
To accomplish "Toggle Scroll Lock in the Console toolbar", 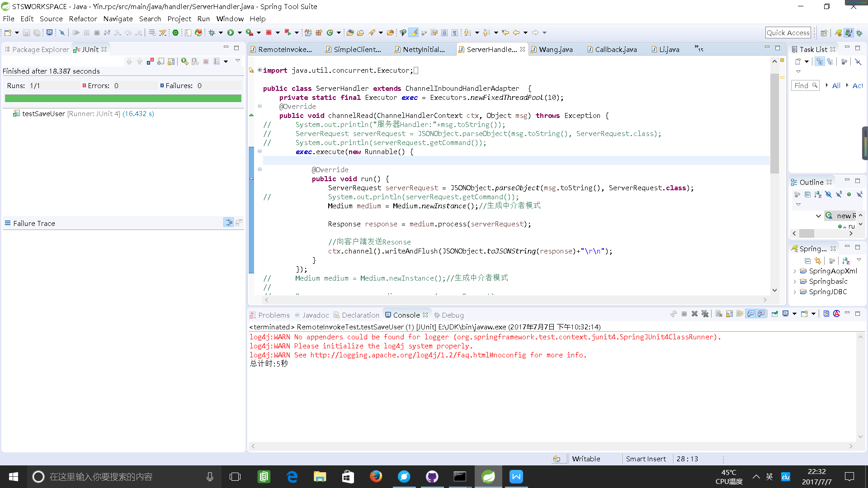I will (729, 314).
